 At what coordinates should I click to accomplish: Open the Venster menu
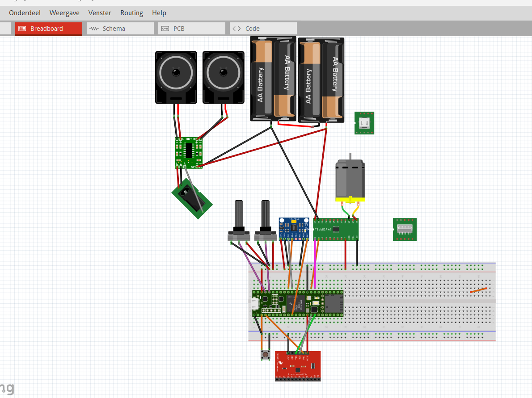[x=100, y=13]
